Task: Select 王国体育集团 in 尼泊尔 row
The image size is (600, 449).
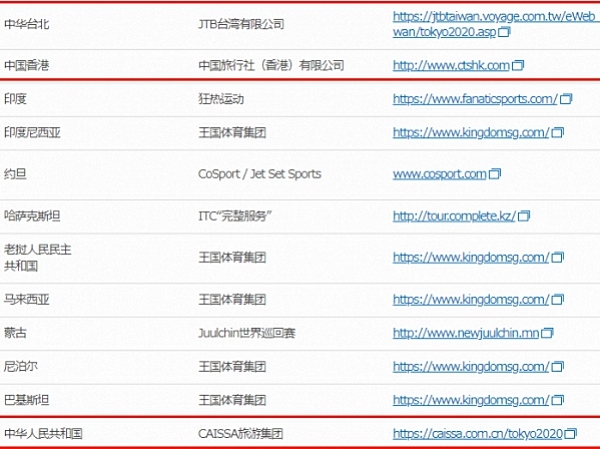Action: 232,367
